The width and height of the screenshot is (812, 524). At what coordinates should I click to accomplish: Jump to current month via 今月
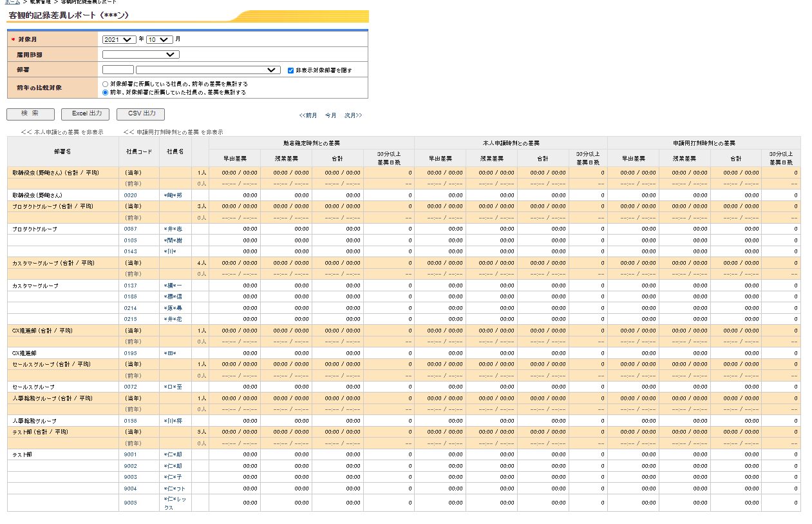330,115
